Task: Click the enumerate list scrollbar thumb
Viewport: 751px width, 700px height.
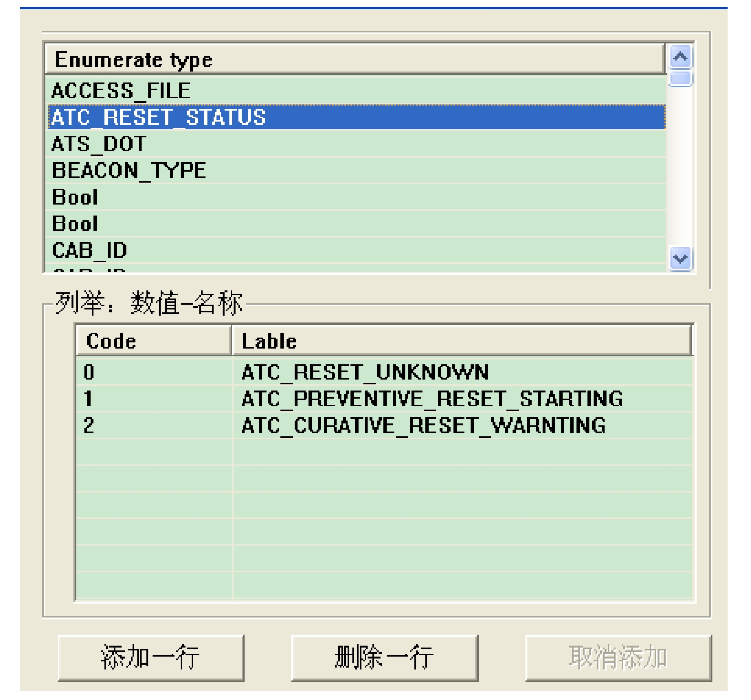Action: tap(680, 78)
